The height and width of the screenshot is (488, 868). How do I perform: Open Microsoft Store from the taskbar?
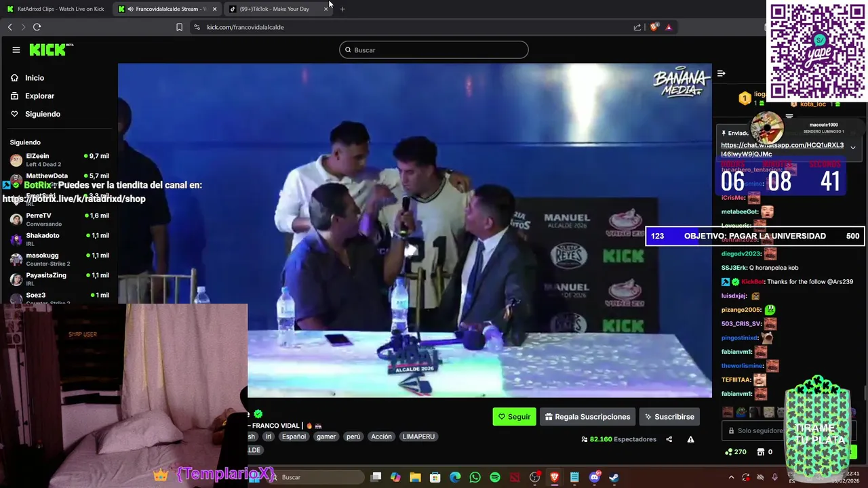click(435, 477)
